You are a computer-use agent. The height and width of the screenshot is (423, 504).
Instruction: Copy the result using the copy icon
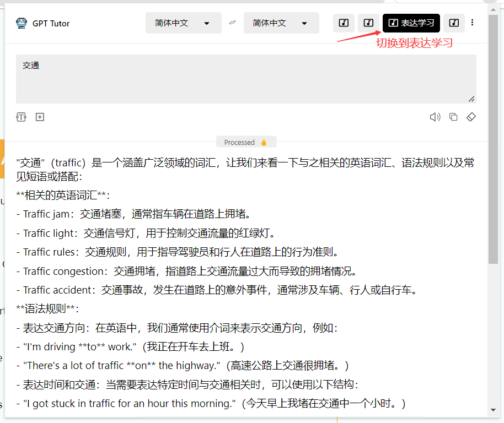[453, 117]
